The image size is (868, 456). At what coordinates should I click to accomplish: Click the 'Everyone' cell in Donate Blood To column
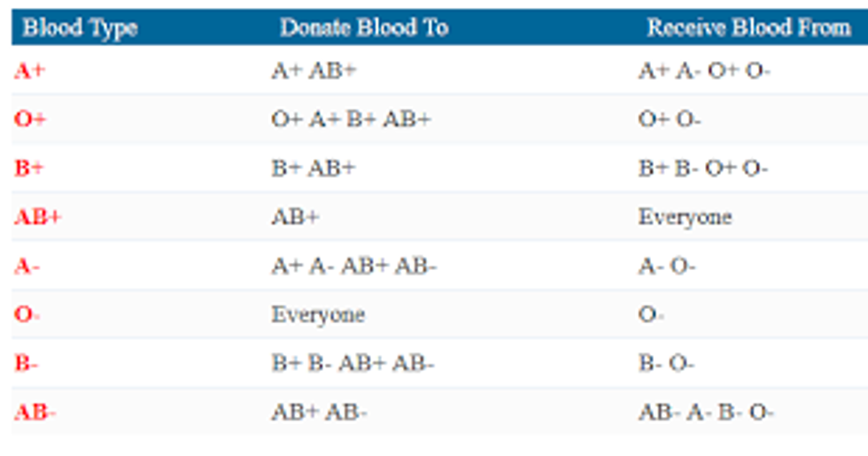[318, 314]
